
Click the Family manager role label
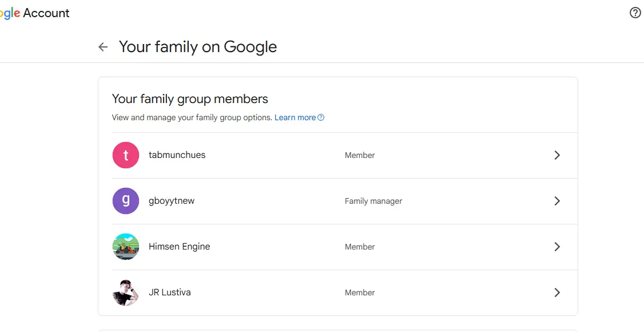(x=373, y=201)
